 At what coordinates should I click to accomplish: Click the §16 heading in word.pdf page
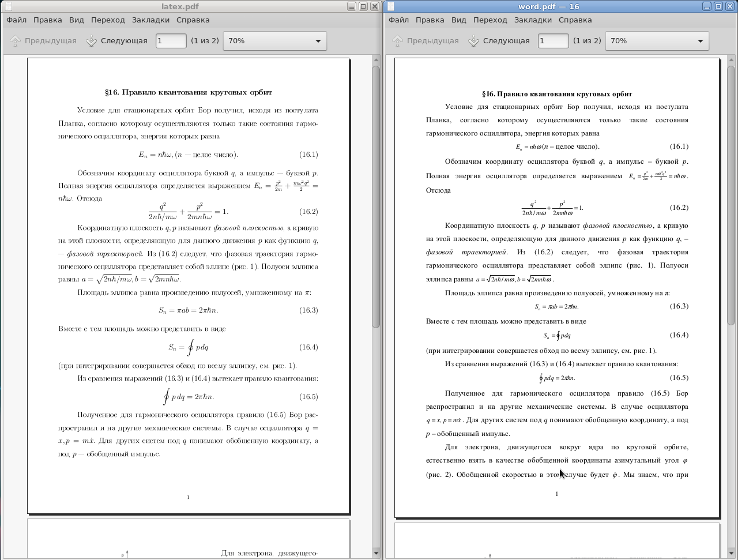[557, 94]
